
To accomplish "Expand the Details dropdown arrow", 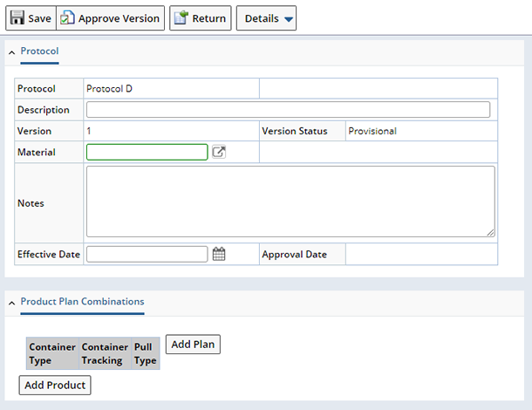I will tap(289, 19).
